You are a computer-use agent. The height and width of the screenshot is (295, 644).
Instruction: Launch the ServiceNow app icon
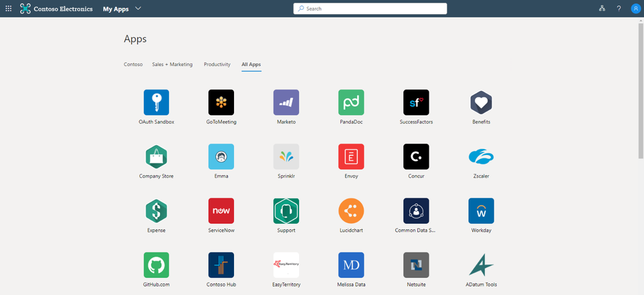pos(221,211)
